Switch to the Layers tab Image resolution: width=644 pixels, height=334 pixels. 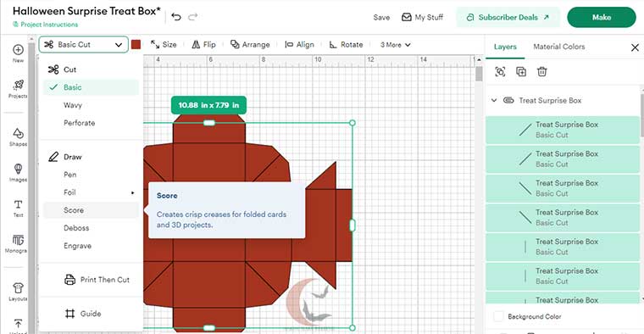505,47
